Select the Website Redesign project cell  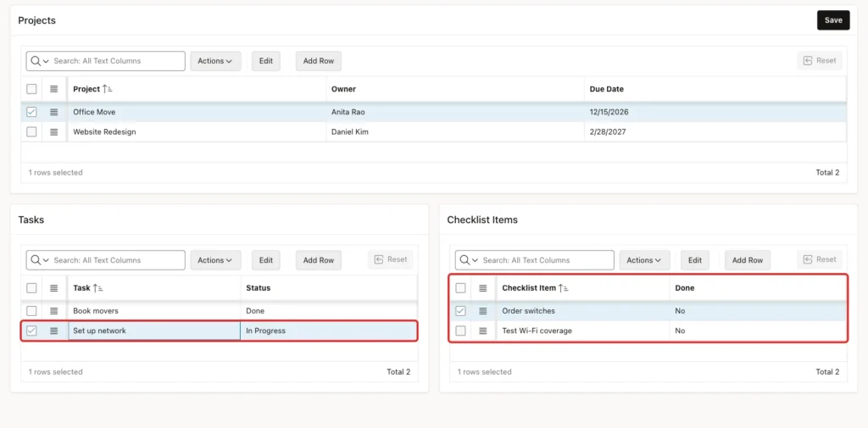(197, 131)
